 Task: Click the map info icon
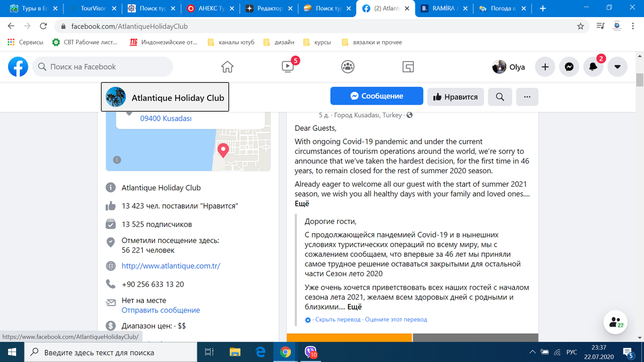click(117, 159)
